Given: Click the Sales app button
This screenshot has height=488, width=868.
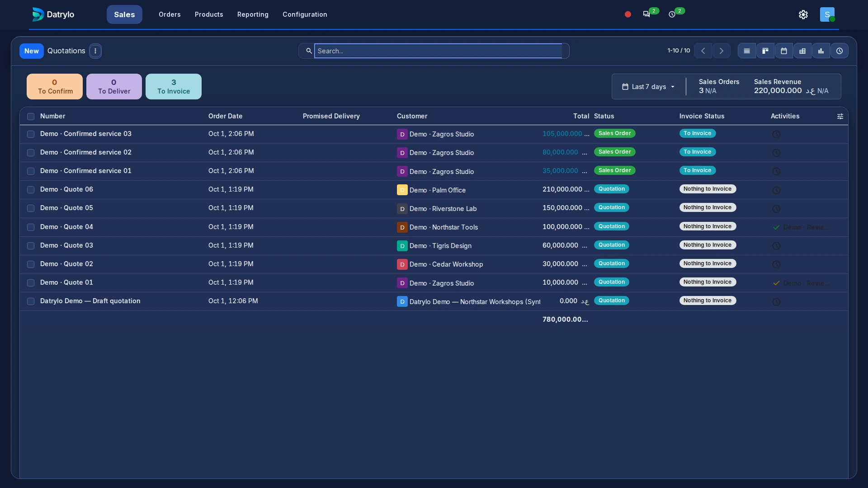Looking at the screenshot, I should [124, 14].
